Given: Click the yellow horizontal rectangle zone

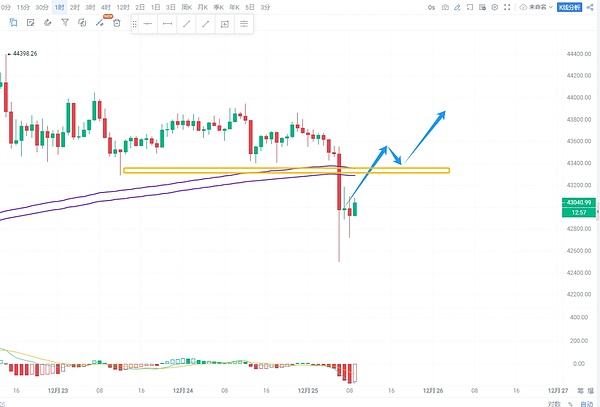Looking at the screenshot, I should click(x=285, y=170).
